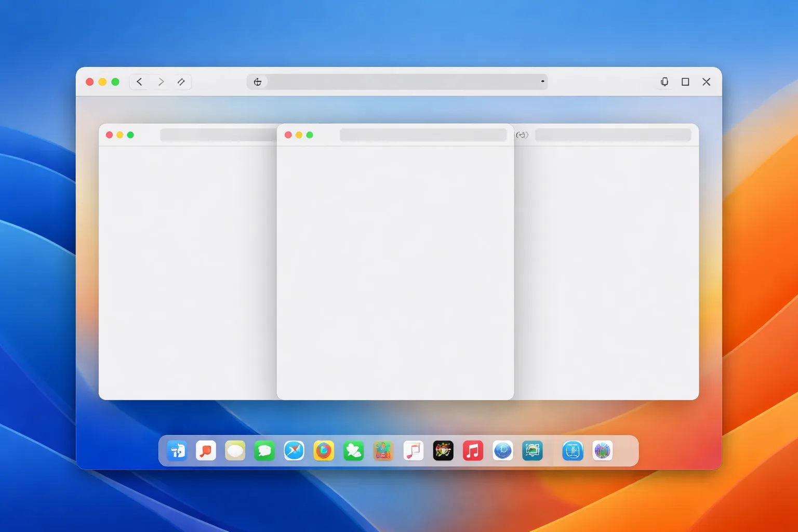Expand the address bar dropdown indicator
Image resolution: width=798 pixels, height=532 pixels.
[x=542, y=82]
